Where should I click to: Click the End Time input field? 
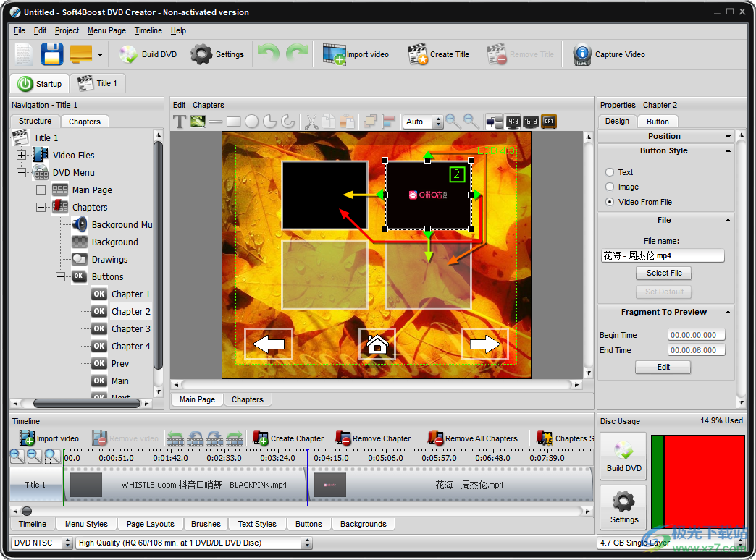(x=696, y=350)
